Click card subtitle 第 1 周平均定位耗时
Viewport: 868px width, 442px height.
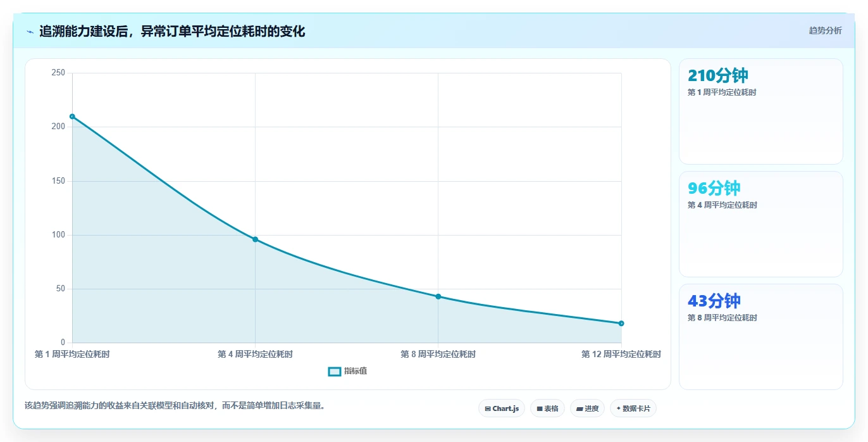click(x=722, y=92)
